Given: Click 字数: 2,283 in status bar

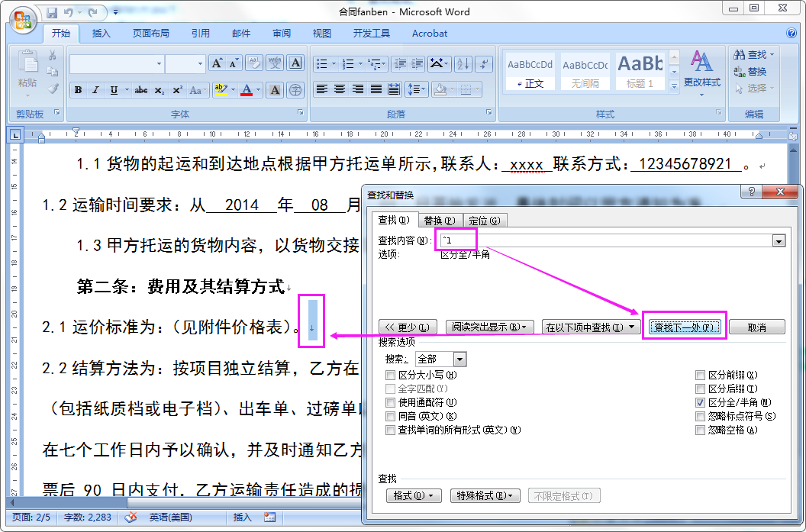Looking at the screenshot, I should tap(87, 517).
